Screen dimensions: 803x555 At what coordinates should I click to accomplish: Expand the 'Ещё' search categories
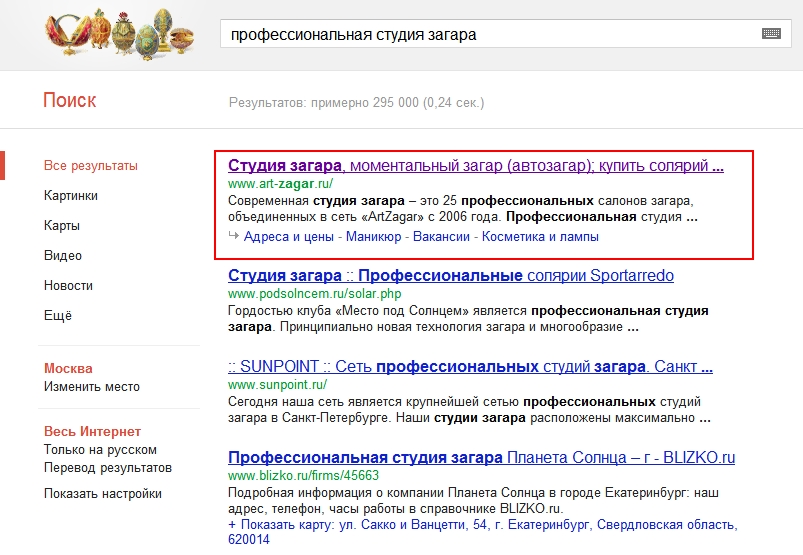[x=58, y=315]
